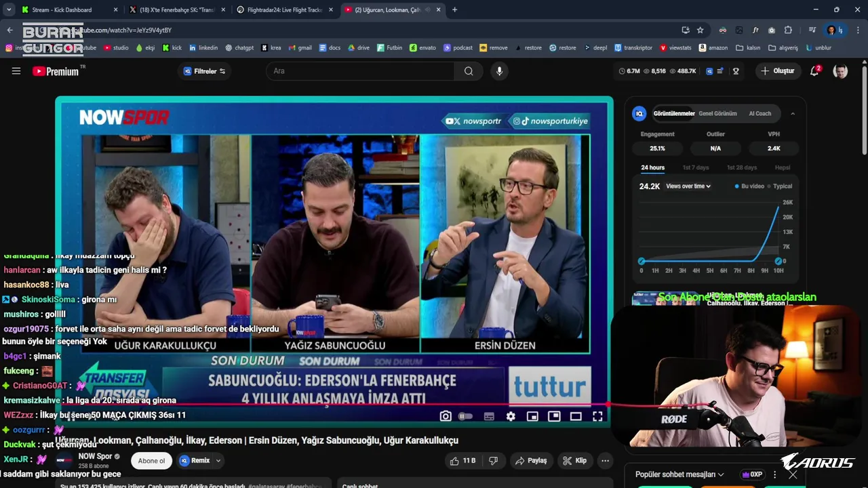Toggle the Bu video chart legend
868x488 pixels.
click(749, 186)
